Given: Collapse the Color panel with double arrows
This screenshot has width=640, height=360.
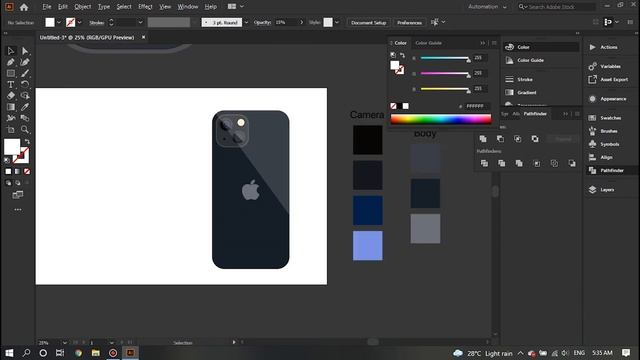Looking at the screenshot, I should (x=483, y=43).
